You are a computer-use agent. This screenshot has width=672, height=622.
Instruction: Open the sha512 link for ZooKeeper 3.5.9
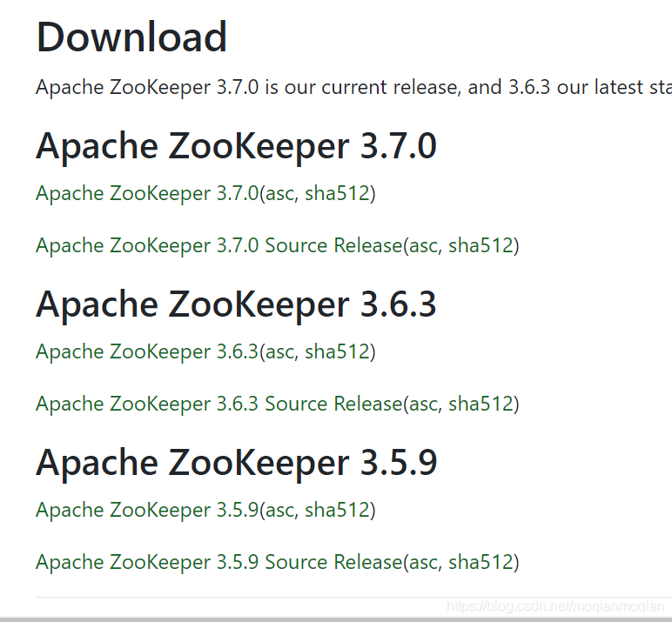[337, 510]
